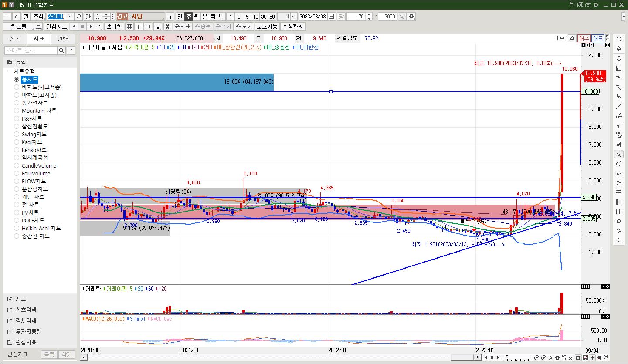Click the refresh sync icon in right toolbar

pos(619,39)
